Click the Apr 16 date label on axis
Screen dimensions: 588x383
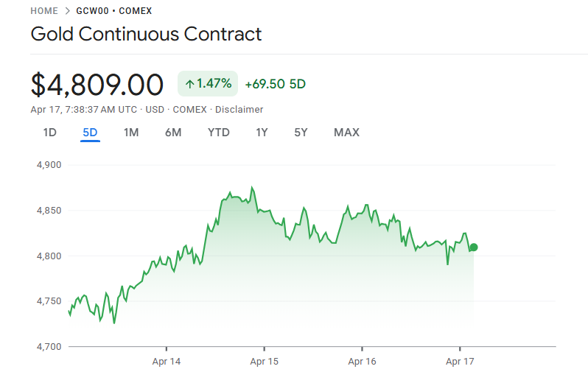click(362, 362)
